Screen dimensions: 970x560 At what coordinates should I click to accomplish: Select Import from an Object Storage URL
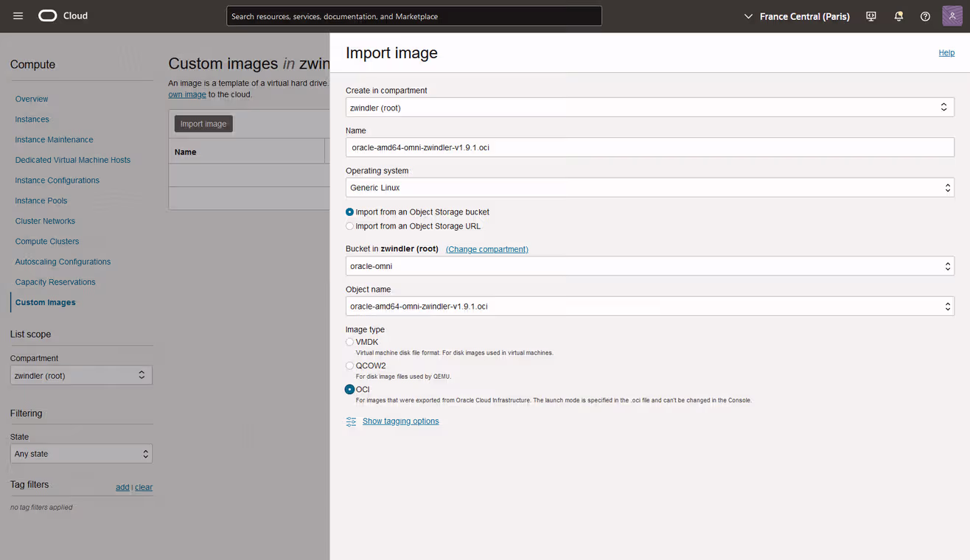[350, 226]
